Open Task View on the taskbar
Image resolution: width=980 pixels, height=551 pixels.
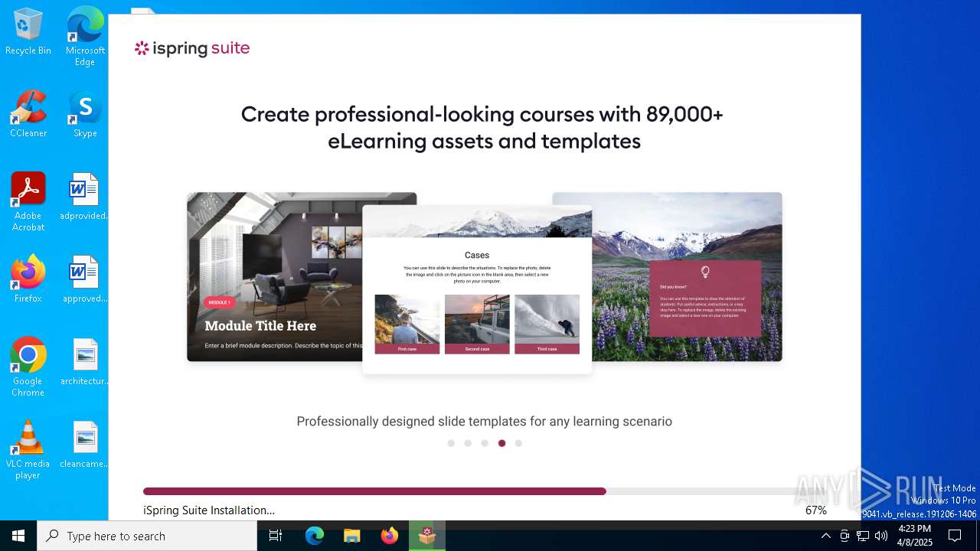pyautogui.click(x=276, y=536)
